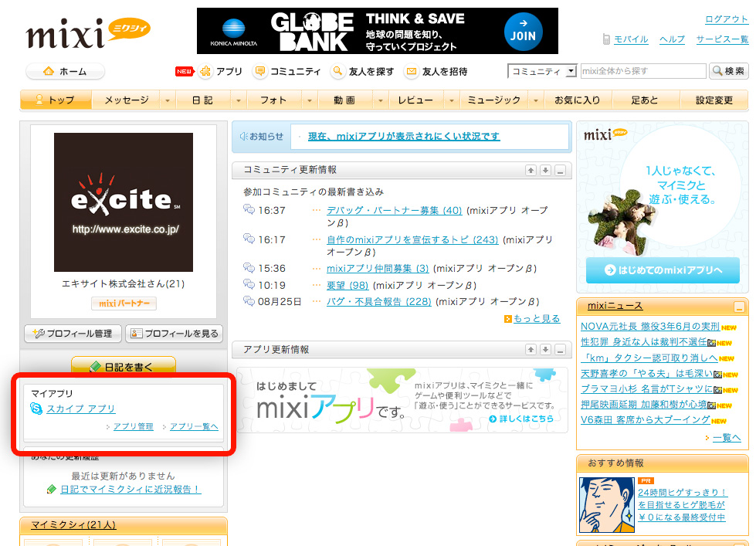Screen dimensions: 756x546
Task: Click the アプリ一覧へ link
Action: [194, 426]
